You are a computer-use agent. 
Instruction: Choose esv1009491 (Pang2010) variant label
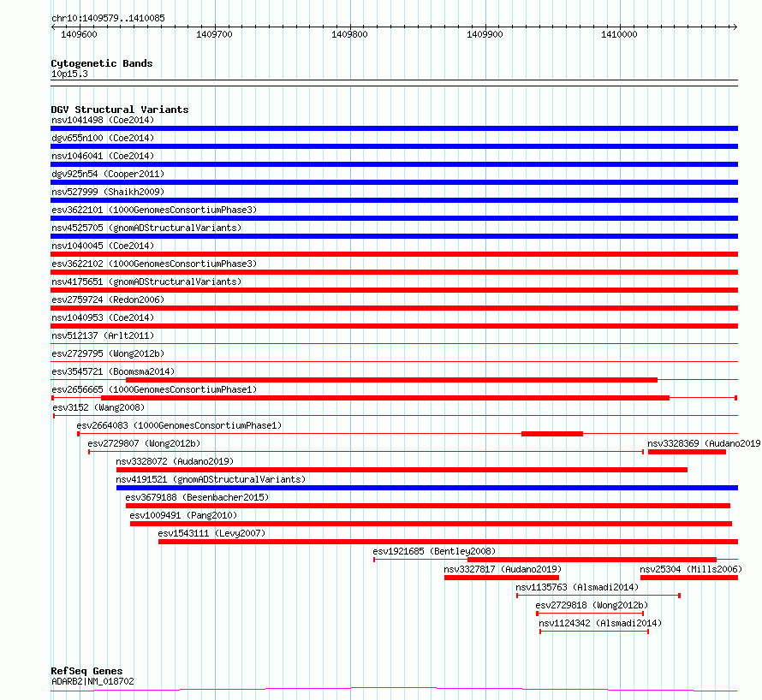point(183,515)
